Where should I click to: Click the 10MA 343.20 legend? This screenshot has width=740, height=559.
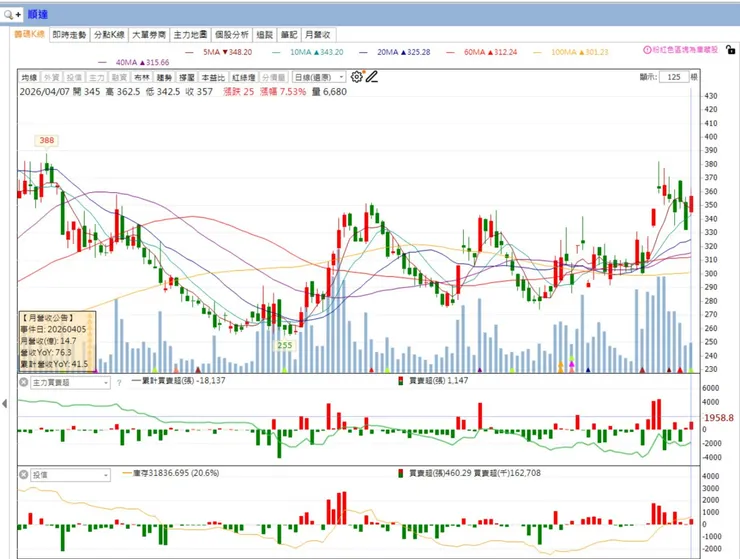308,52
